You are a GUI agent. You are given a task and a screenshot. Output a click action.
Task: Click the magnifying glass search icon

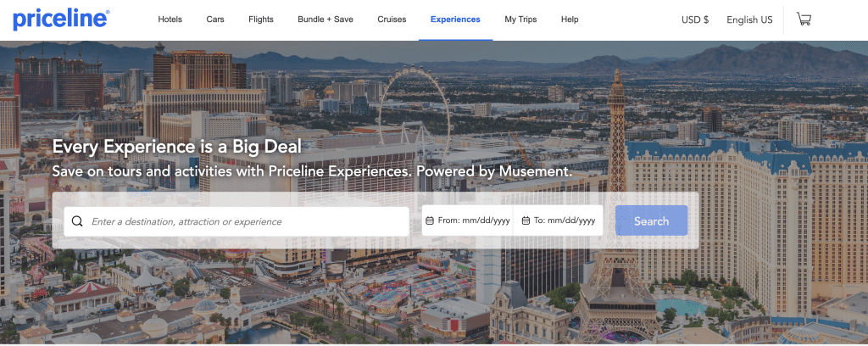tap(77, 221)
